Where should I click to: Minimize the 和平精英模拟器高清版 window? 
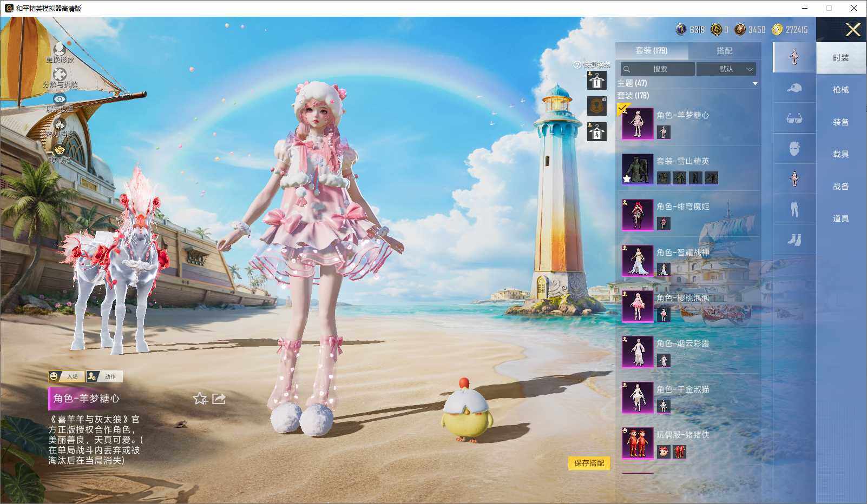pyautogui.click(x=804, y=8)
